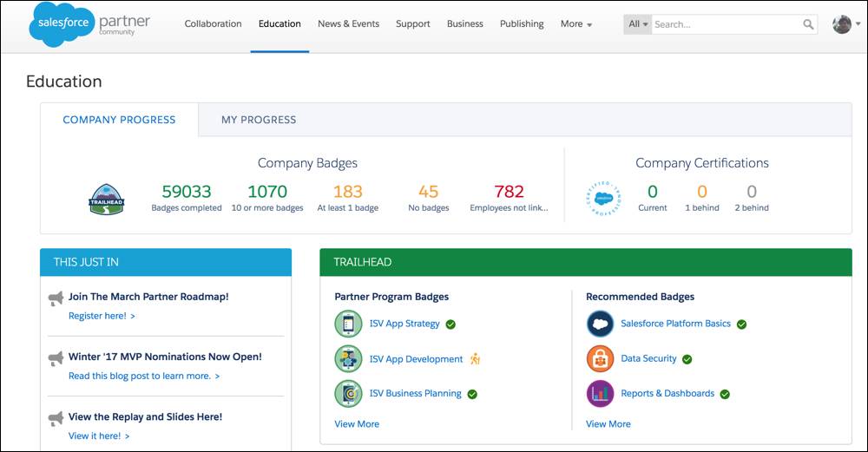This screenshot has height=452, width=868.
Task: Click the THIS JUST IN panel header
Action: click(x=166, y=262)
